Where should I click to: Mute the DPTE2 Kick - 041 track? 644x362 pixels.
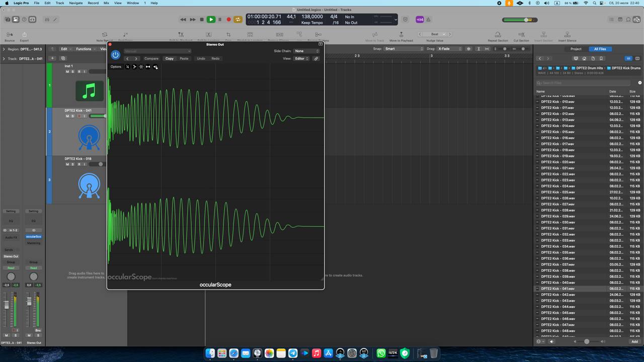67,116
